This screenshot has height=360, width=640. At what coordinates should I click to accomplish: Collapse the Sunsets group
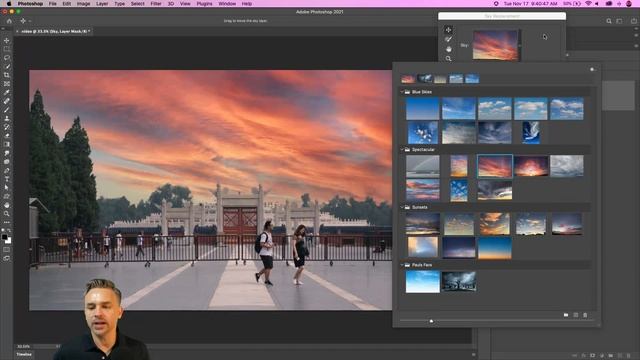click(x=402, y=207)
